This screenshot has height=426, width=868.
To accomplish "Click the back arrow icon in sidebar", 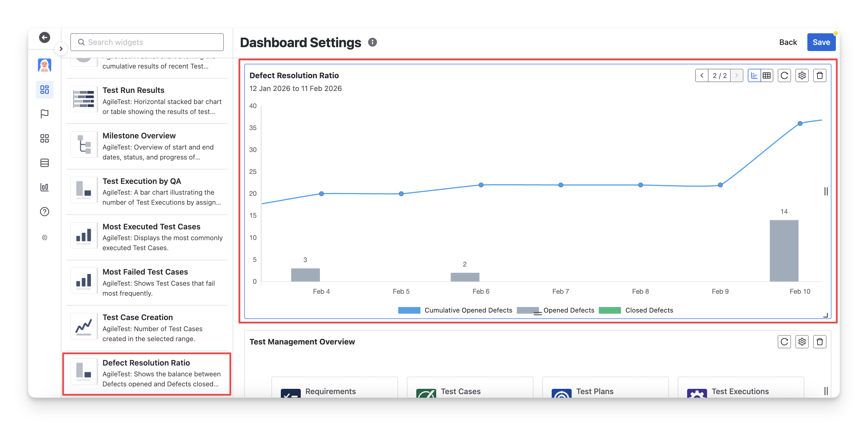I will [45, 37].
